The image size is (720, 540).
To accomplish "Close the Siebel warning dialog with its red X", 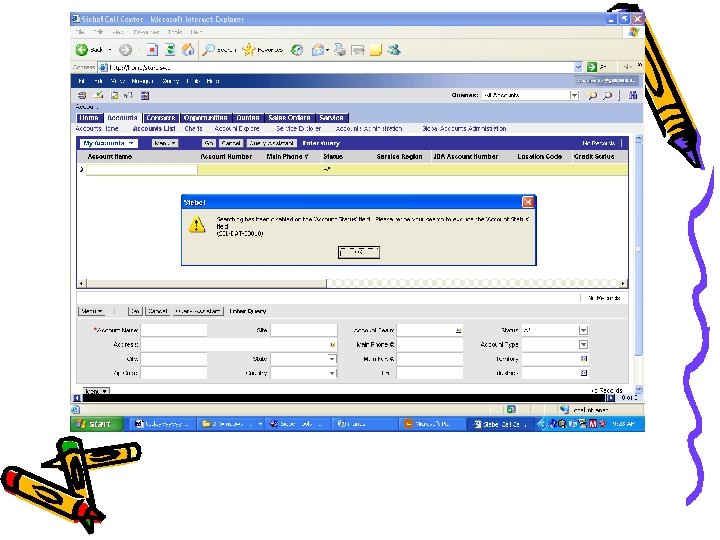I will [x=528, y=202].
